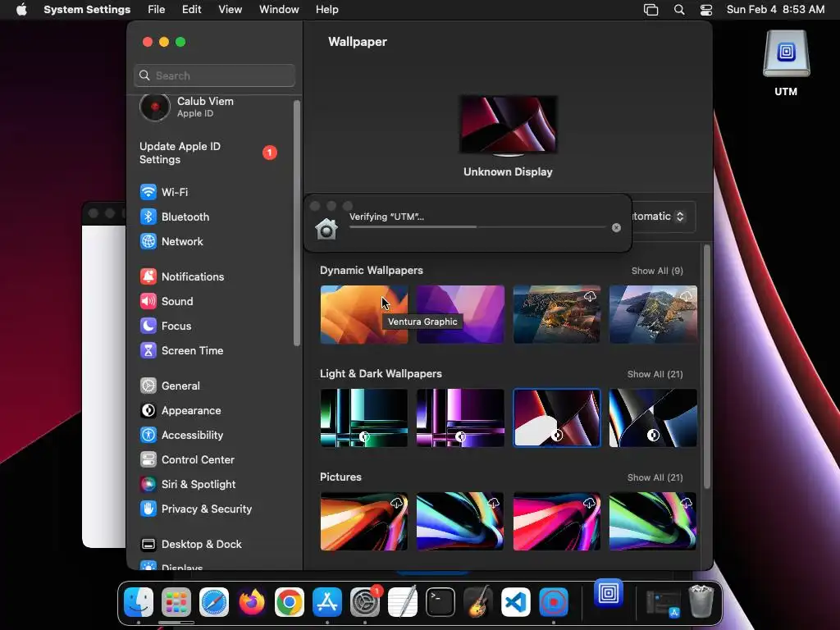Screen dimensions: 840x630
Task: Open Spotlight search in menu bar
Action: tap(678, 10)
